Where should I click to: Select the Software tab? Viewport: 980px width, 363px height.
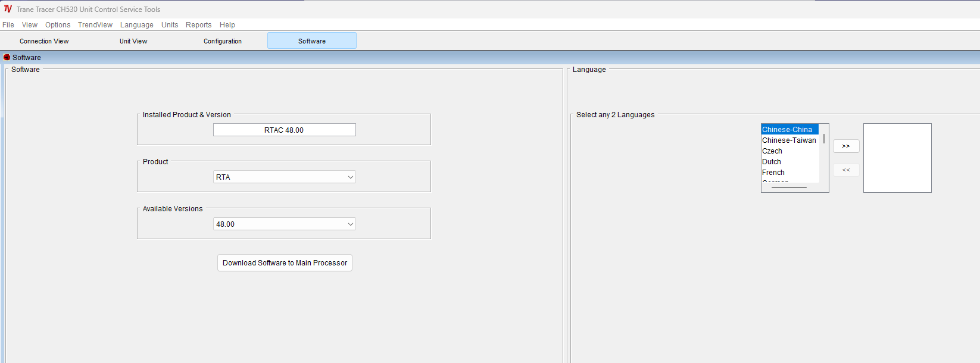pyautogui.click(x=312, y=40)
